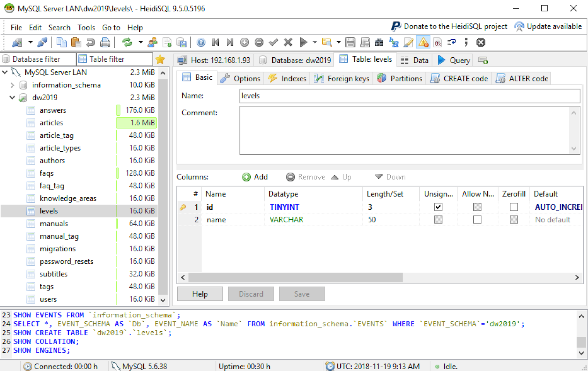Check Allow NULL for the name column
The image size is (588, 371).
click(477, 220)
